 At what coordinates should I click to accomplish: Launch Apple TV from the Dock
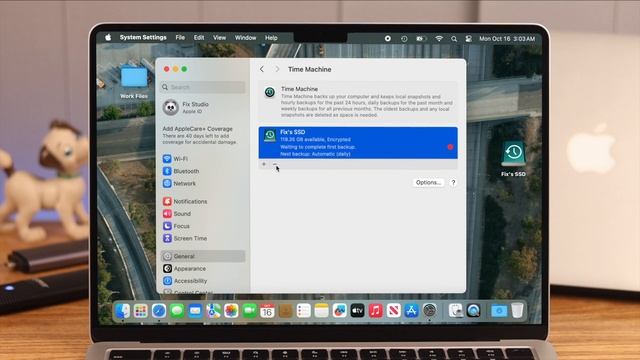(357, 311)
